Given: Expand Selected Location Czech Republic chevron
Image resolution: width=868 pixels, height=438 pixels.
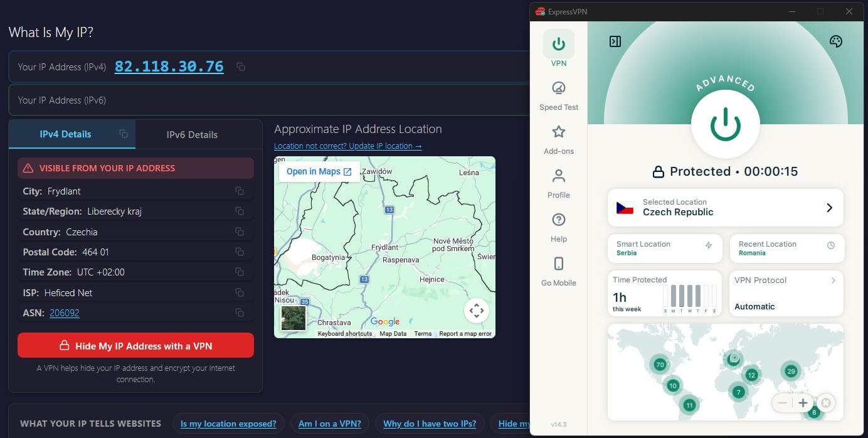Looking at the screenshot, I should (x=829, y=208).
